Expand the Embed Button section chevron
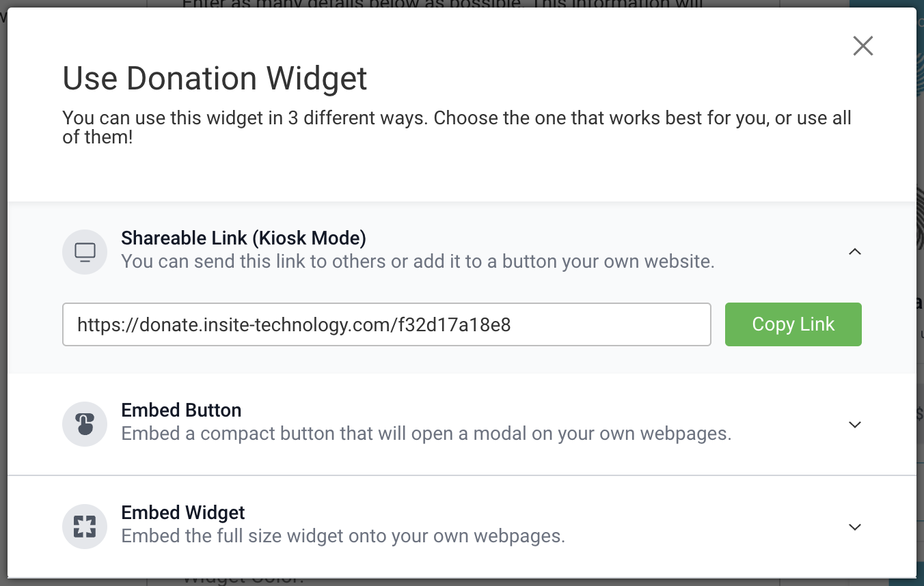This screenshot has width=924, height=586. [x=854, y=425]
